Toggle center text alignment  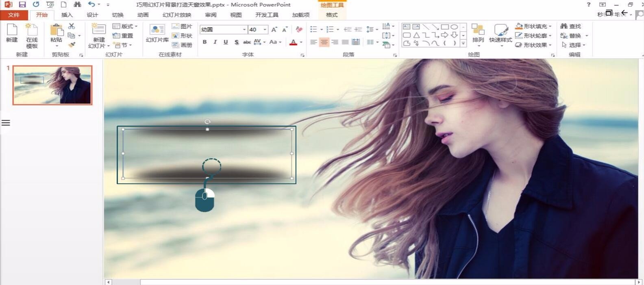click(324, 42)
